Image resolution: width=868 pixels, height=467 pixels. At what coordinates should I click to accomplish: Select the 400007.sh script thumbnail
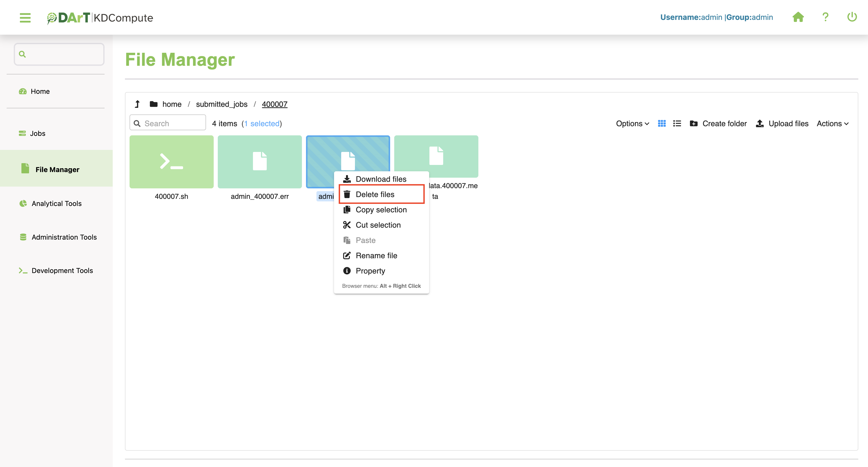pos(171,162)
